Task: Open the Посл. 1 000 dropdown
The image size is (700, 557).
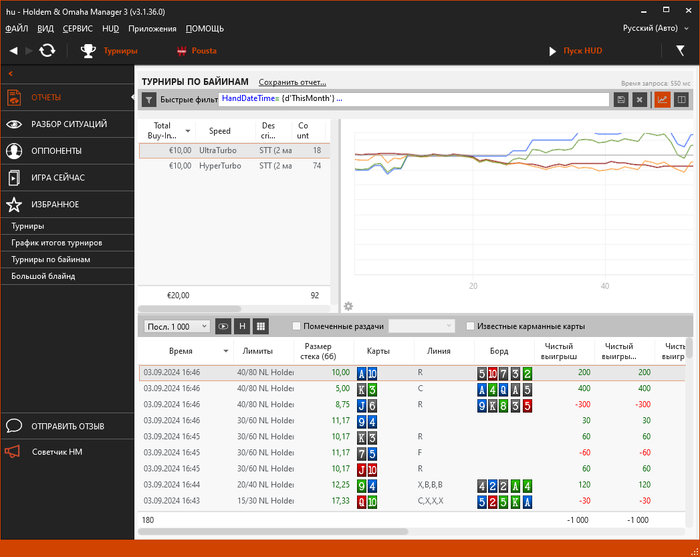Action: pos(177,326)
